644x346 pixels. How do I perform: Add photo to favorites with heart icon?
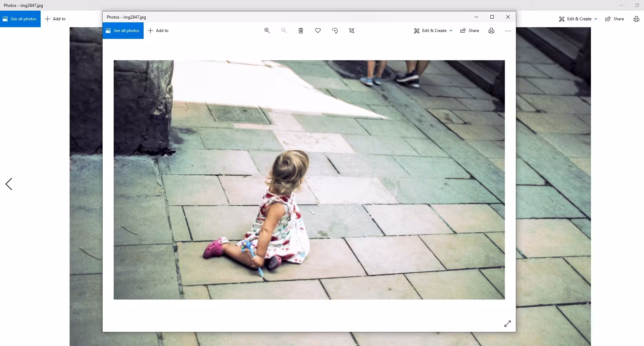point(318,31)
